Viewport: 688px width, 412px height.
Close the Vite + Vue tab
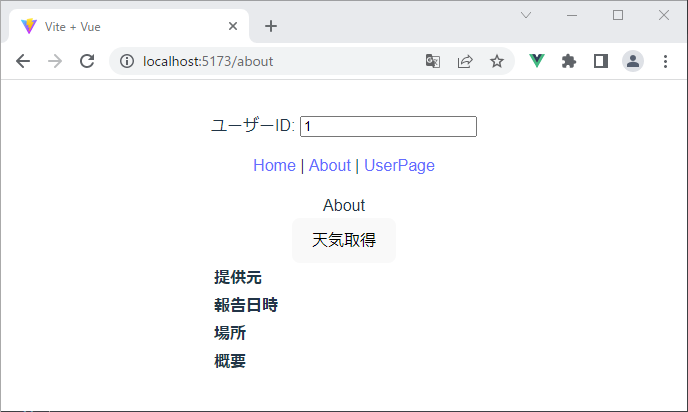pyautogui.click(x=233, y=26)
